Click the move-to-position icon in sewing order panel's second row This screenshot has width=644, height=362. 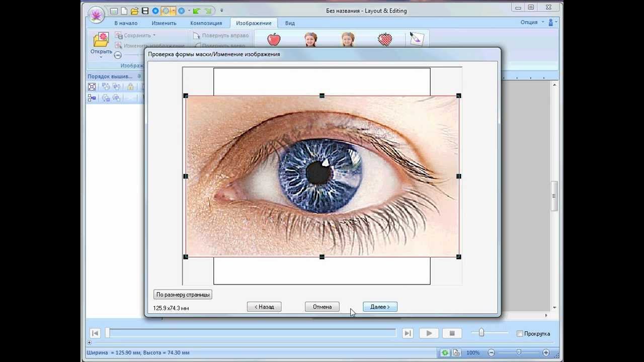click(x=92, y=98)
